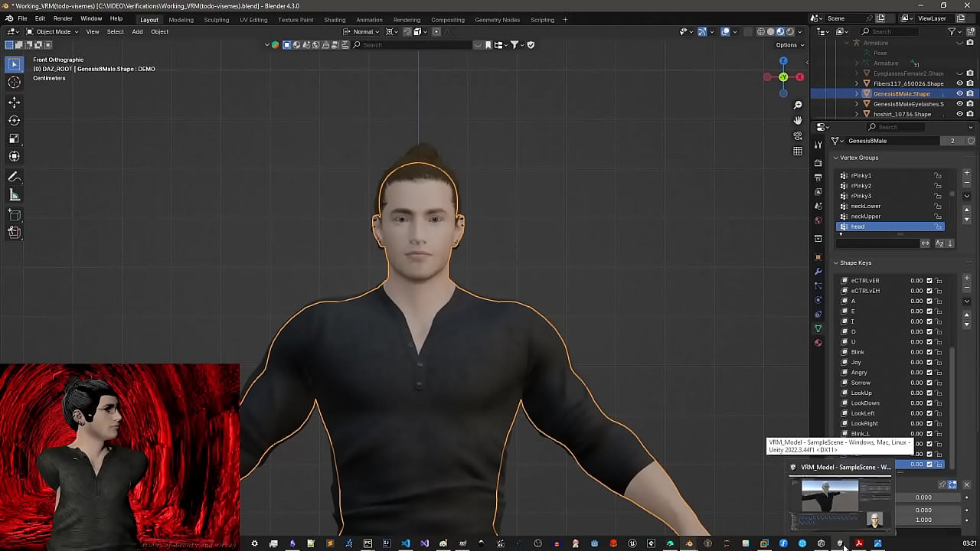Hide Fibers117_650026.Shape with its eye icon

tap(959, 83)
